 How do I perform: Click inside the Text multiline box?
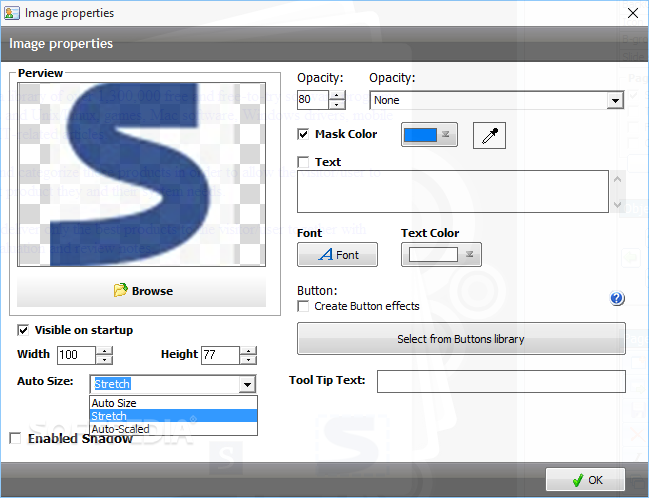453,191
